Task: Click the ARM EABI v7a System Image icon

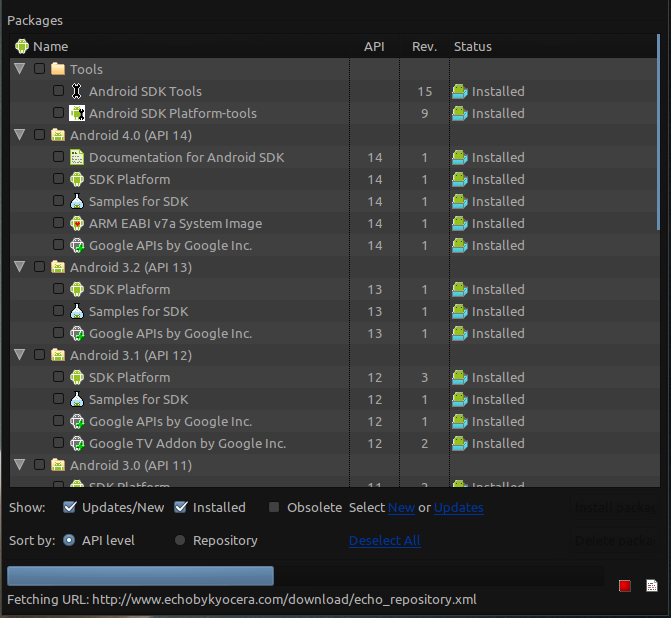Action: tap(77, 223)
